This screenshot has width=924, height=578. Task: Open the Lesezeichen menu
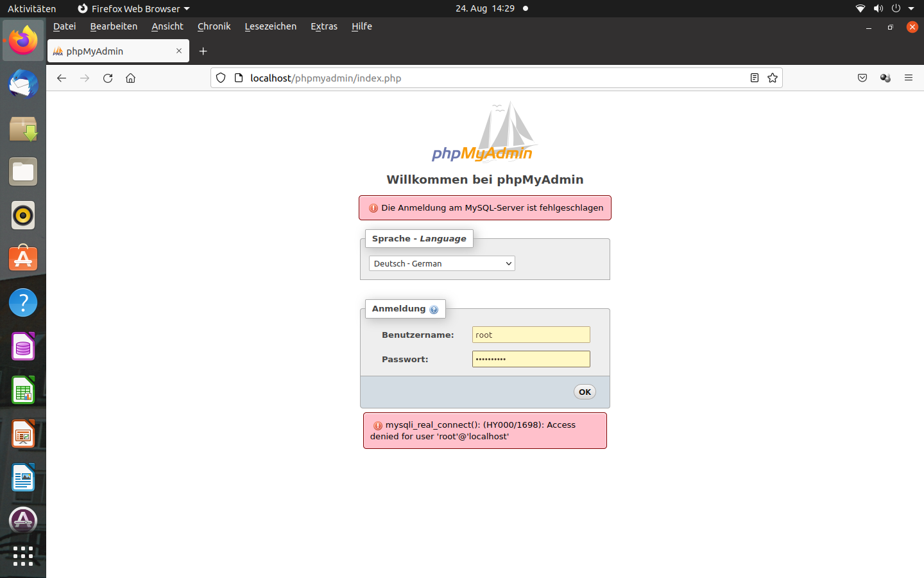271,26
